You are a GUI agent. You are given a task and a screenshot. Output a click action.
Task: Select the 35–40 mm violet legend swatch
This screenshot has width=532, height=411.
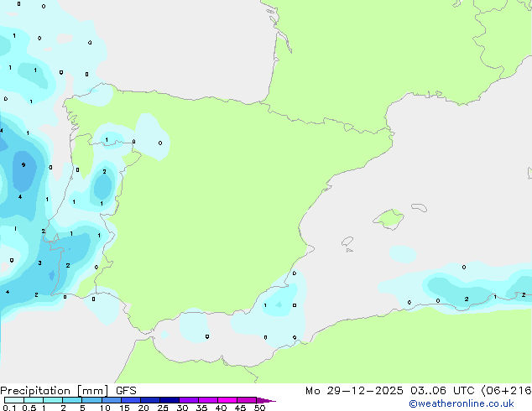tap(208, 400)
